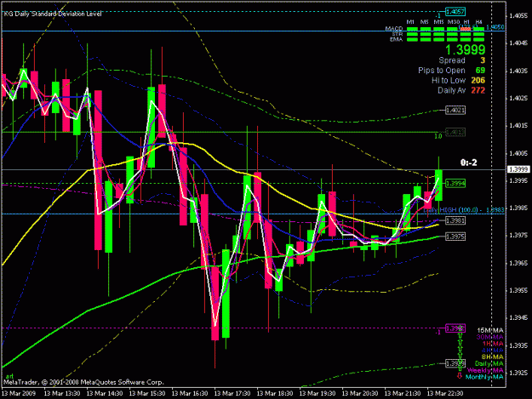Screen dimensions: 532x399
Task: Click the 13 Mar 2009 date label
Action: pyautogui.click(x=19, y=393)
